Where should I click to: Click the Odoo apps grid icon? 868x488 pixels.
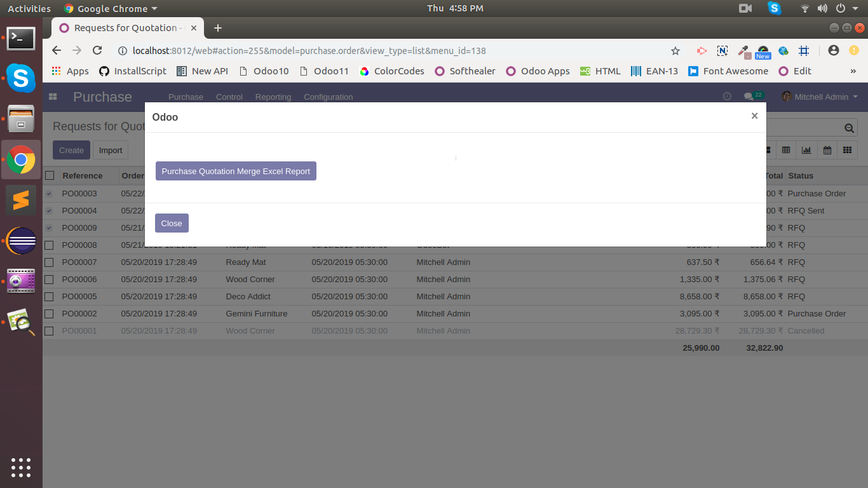[x=53, y=97]
